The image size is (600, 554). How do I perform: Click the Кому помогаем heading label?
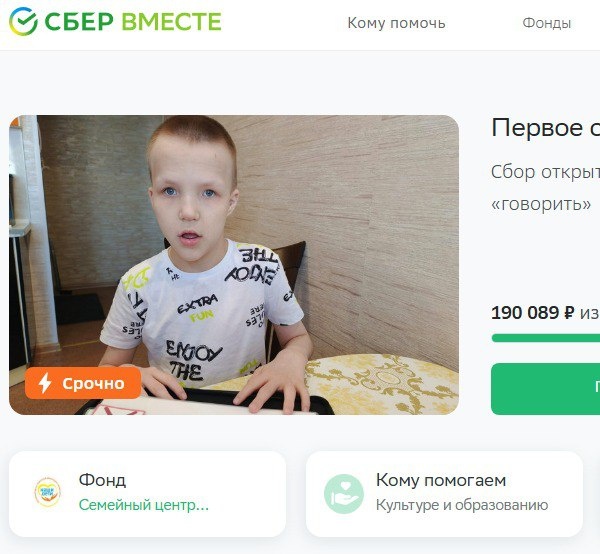coord(441,480)
